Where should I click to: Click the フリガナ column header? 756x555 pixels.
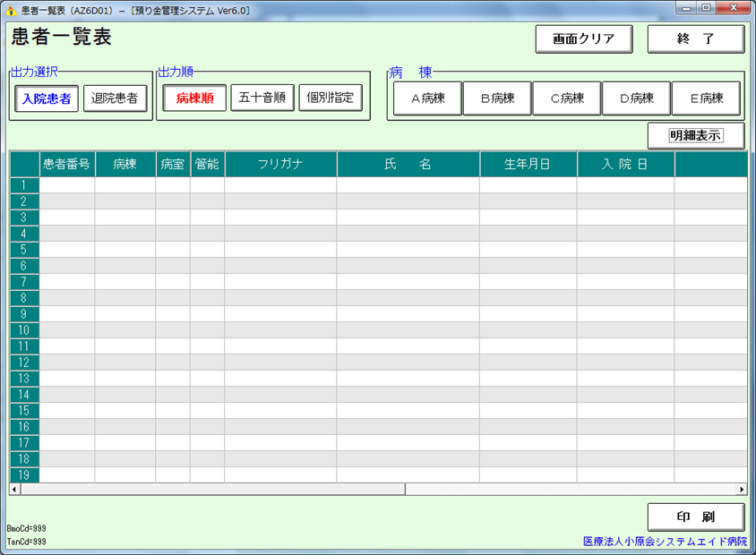pos(280,165)
